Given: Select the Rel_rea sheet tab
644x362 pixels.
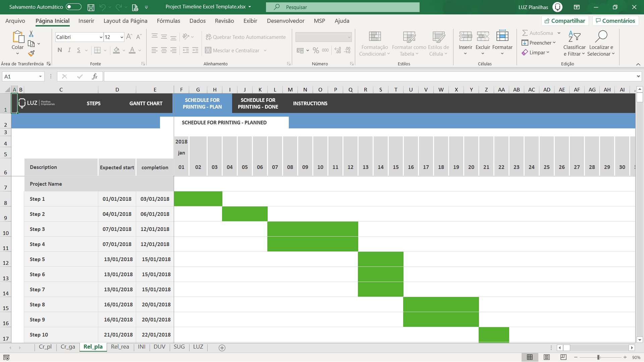Looking at the screenshot, I should [x=120, y=347].
